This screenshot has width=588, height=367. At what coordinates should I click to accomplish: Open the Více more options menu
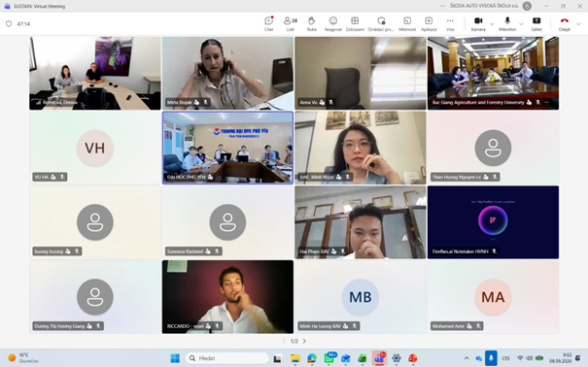(x=450, y=23)
